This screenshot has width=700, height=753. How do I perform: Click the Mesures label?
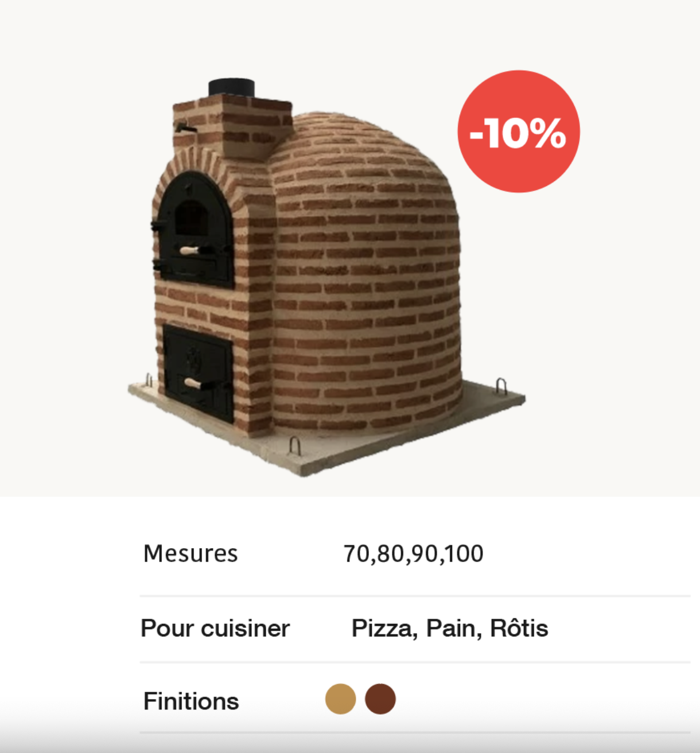190,554
